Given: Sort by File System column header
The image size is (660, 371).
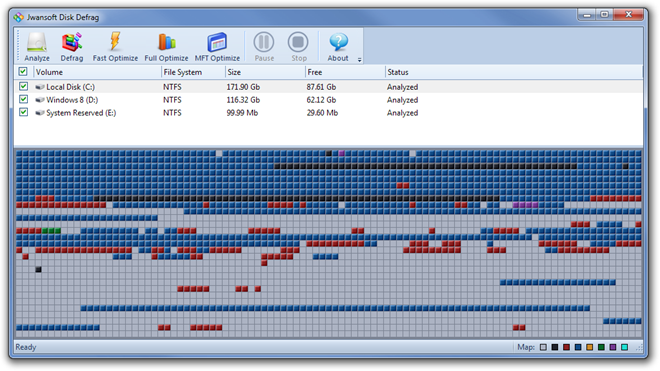Looking at the screenshot, I should (x=193, y=72).
